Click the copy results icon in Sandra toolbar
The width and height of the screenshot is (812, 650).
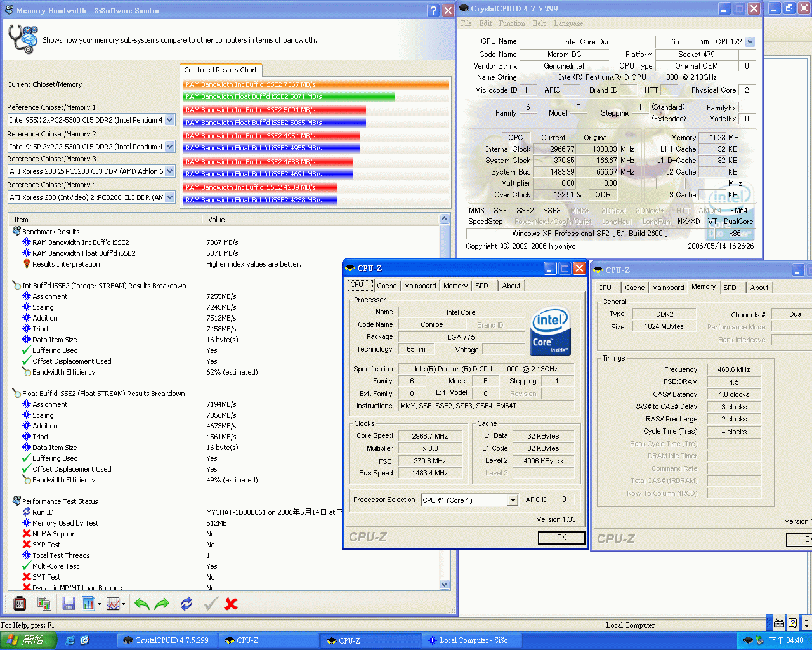(x=44, y=604)
